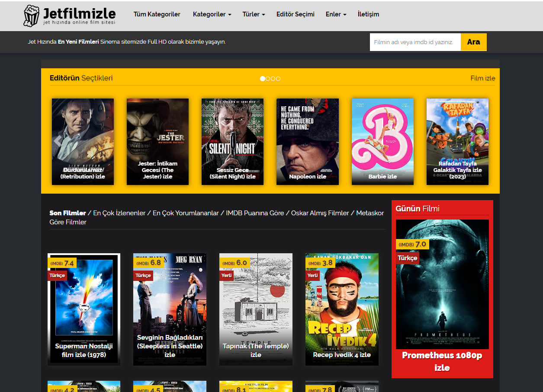The width and height of the screenshot is (543, 392).
Task: Open Recep Ivedik 4 movie poster
Action: coord(342,309)
